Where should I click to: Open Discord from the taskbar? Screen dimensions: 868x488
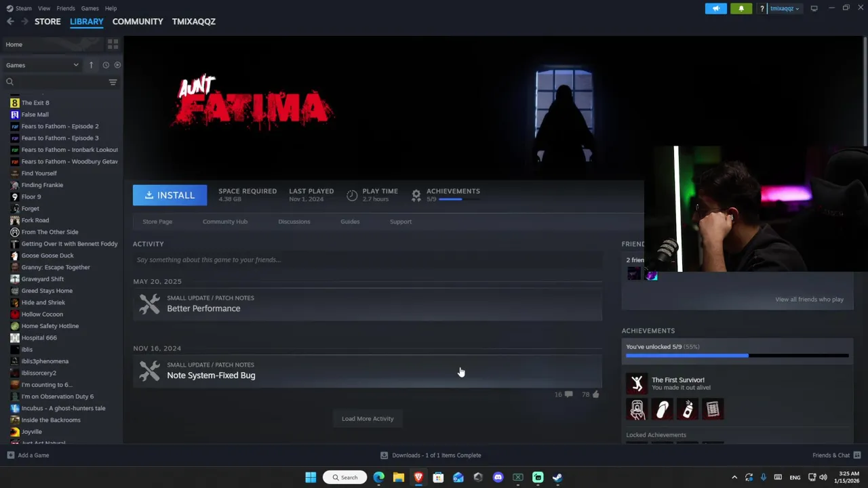498,477
